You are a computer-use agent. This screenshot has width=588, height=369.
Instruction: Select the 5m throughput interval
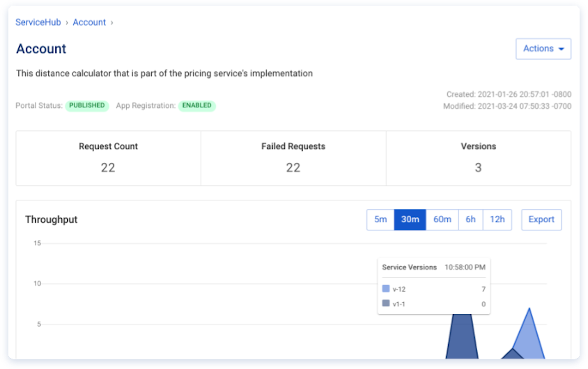(380, 219)
